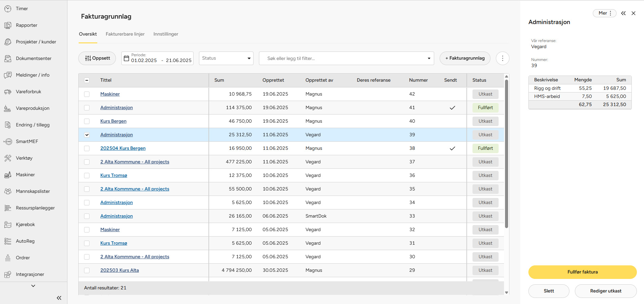Open the Meldinger / info icon
Image resolution: width=644 pixels, height=304 pixels.
(x=8, y=75)
